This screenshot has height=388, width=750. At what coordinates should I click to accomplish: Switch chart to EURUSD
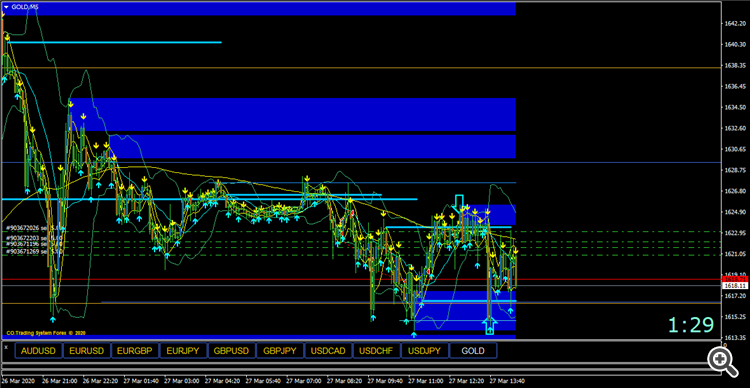click(x=87, y=351)
